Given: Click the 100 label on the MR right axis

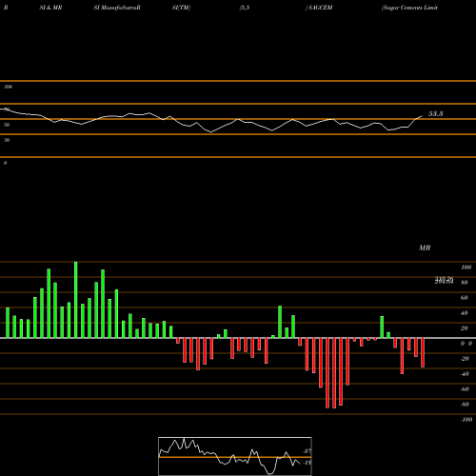Looking at the screenshot, I should (466, 268).
